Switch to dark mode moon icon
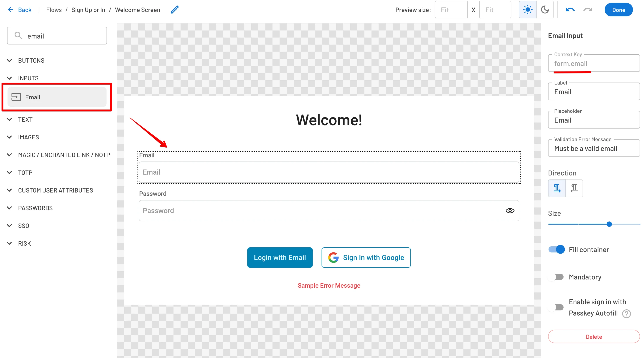 [545, 10]
